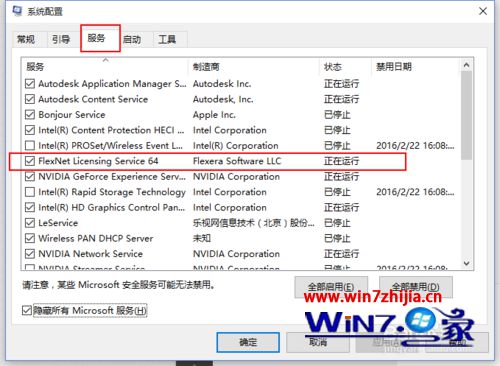
Task: Click the service list scroll up arrow
Action: (x=466, y=65)
